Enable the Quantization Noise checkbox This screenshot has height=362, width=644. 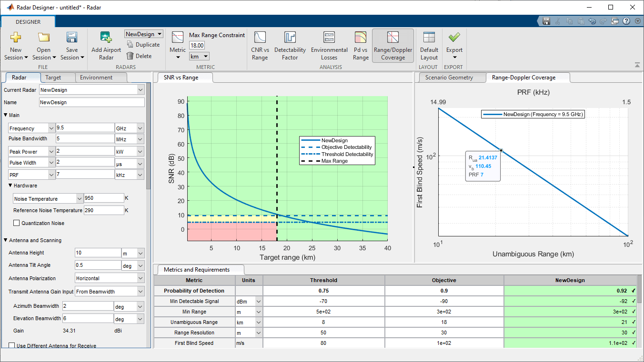[17, 223]
